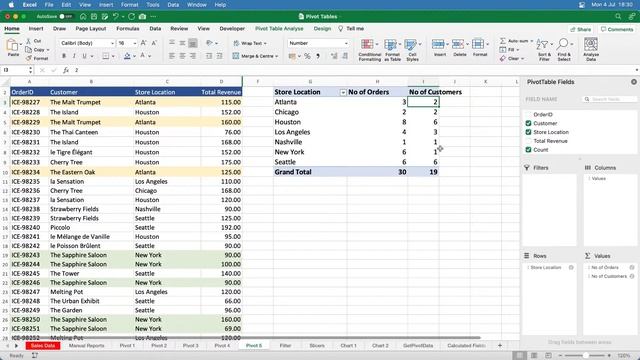Click the Insert cells icon
Image resolution: width=640 pixels, height=360 pixels.
pos(438,44)
